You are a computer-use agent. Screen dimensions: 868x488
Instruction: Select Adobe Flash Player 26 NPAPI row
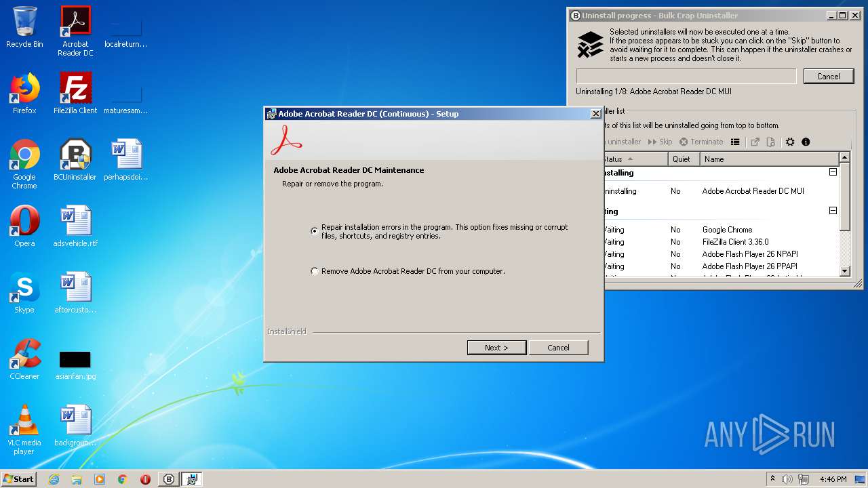tap(721, 254)
